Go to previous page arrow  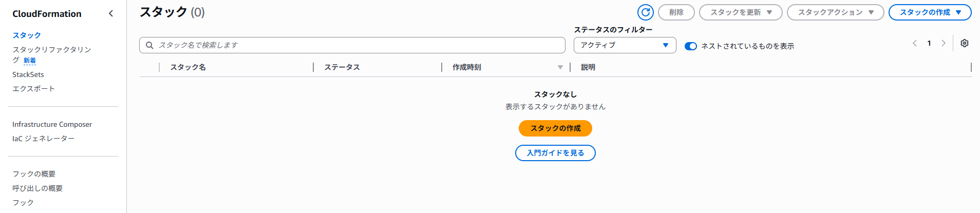[914, 44]
